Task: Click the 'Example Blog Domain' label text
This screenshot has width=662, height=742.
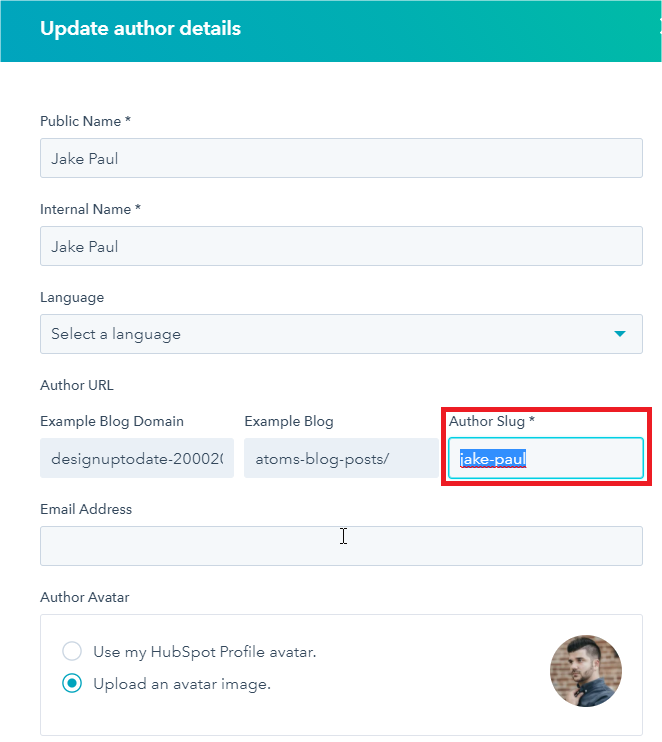Action: (x=112, y=421)
